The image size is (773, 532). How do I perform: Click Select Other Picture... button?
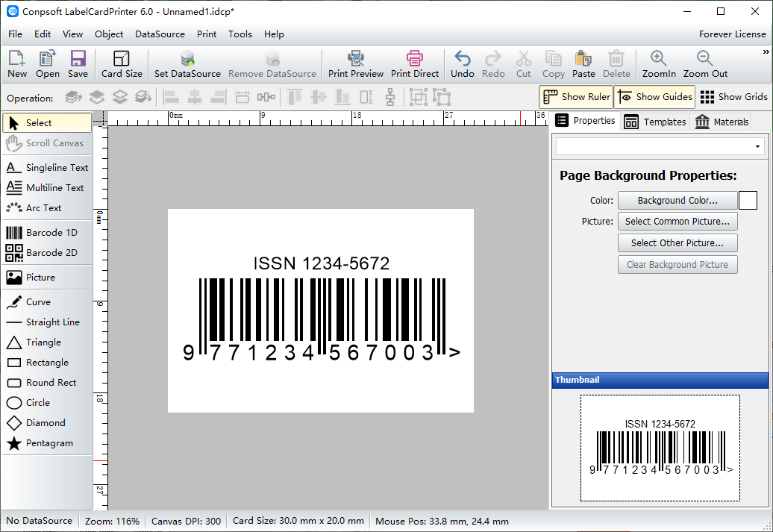pos(677,243)
